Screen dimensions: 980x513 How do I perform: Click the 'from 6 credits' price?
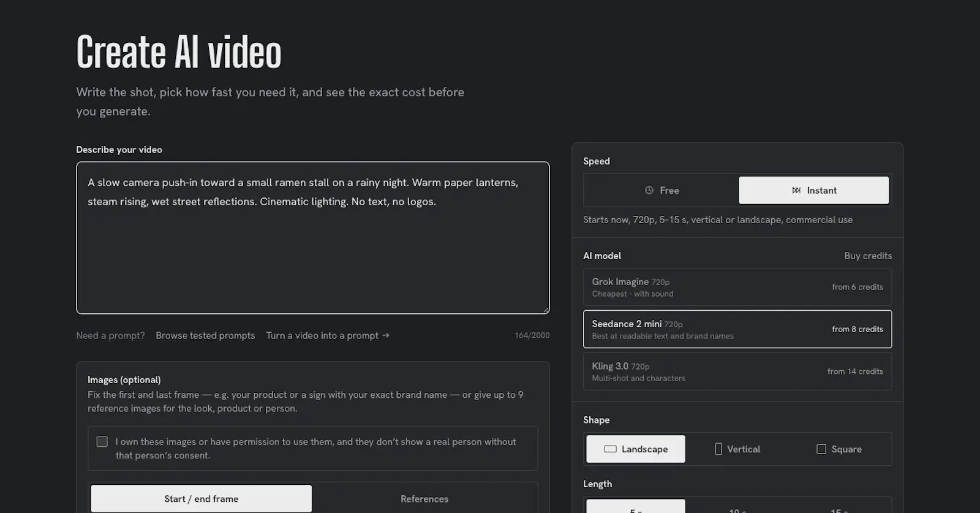(858, 287)
